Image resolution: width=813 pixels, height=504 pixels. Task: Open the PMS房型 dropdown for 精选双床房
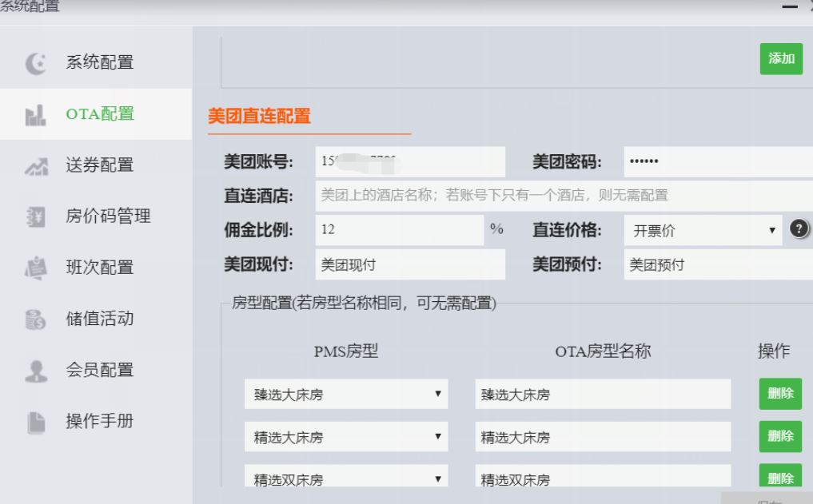click(345, 479)
